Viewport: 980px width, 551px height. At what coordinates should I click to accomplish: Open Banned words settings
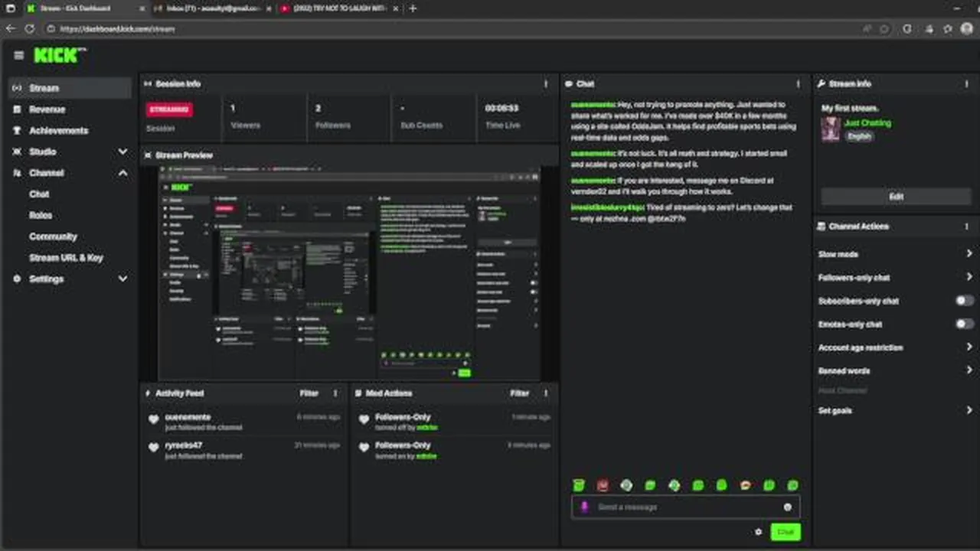coord(895,371)
